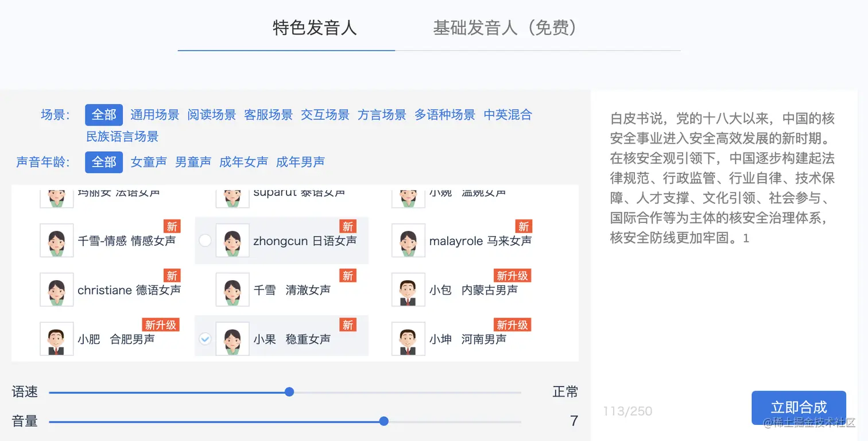The image size is (868, 441).
Task: Click the 新升级 badge on 小肥
Action: pyautogui.click(x=161, y=324)
